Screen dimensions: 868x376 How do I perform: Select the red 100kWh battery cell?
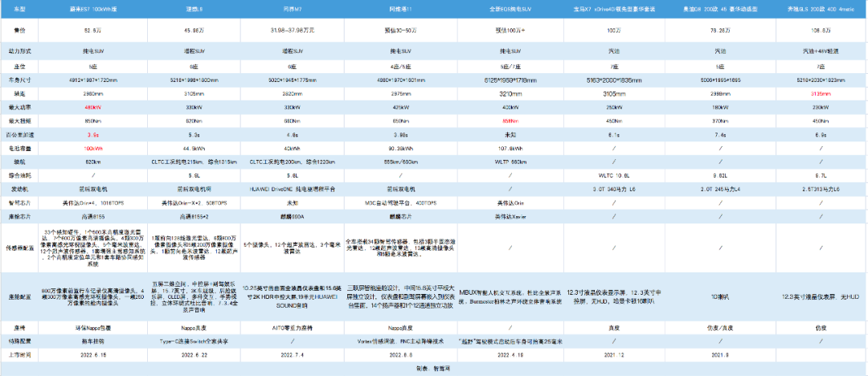92,148
